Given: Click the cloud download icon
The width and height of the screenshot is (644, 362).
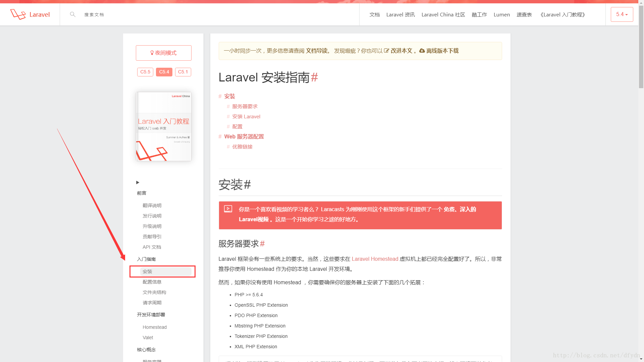Looking at the screenshot, I should point(422,51).
